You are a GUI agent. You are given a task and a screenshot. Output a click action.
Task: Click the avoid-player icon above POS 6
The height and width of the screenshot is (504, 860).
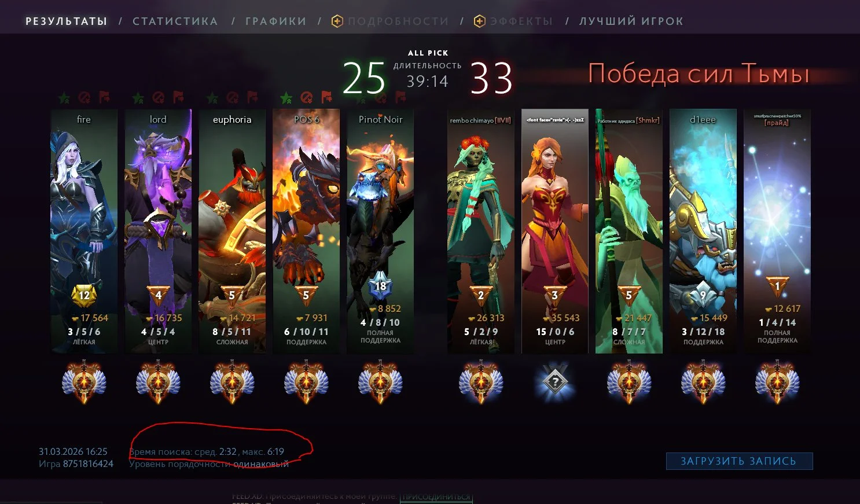(307, 97)
